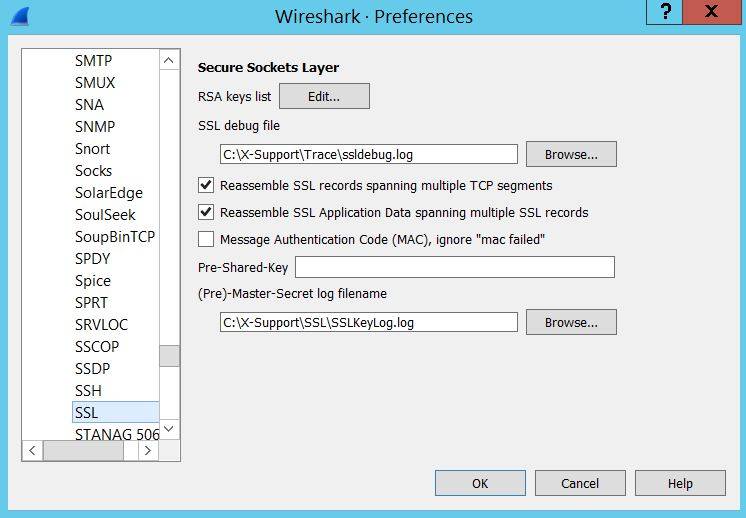The height and width of the screenshot is (518, 746).
Task: Select SoupBinTCP in protocol list
Action: [115, 236]
